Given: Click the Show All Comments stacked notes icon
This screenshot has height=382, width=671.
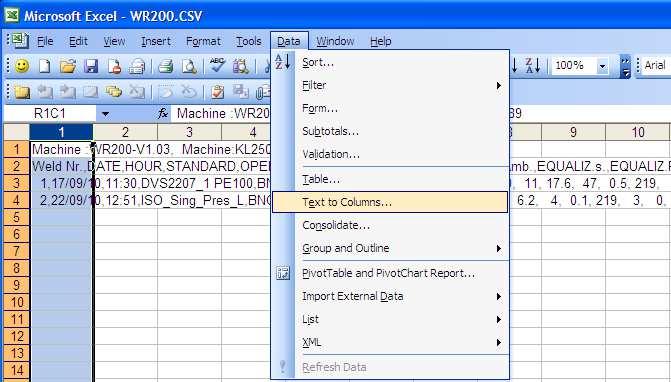Looking at the screenshot, I should [x=114, y=92].
